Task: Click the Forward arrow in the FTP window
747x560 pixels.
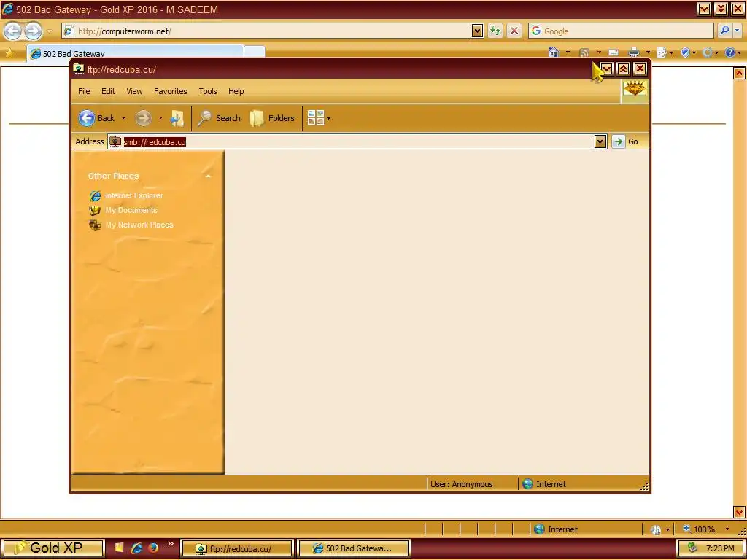Action: coord(144,118)
